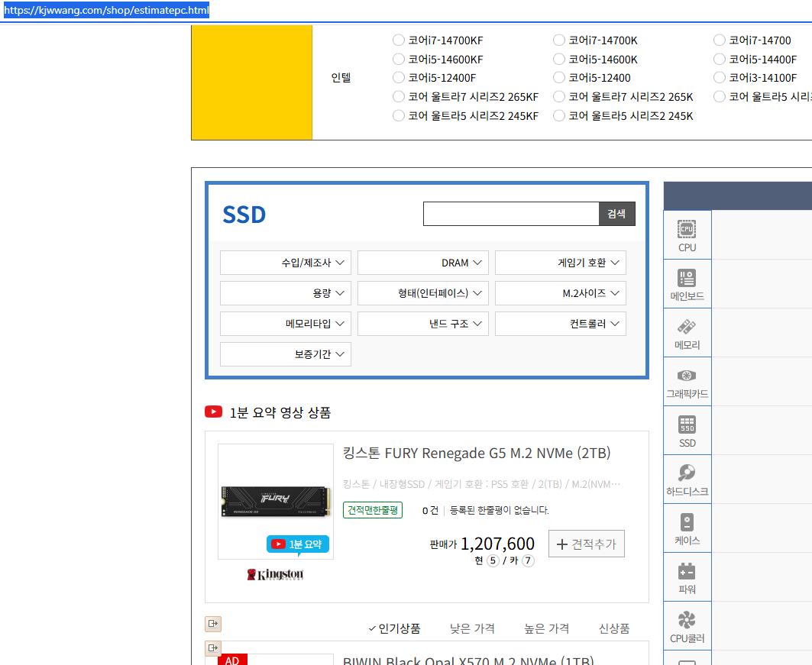Screen dimensions: 812x665
Task: Click the 견적맨한줄평 badge
Action: coord(373,510)
